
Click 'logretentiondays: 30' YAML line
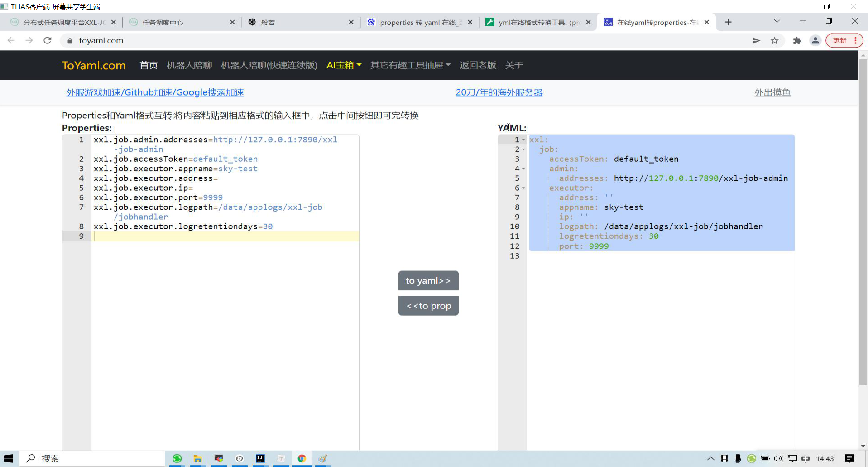[x=609, y=236]
